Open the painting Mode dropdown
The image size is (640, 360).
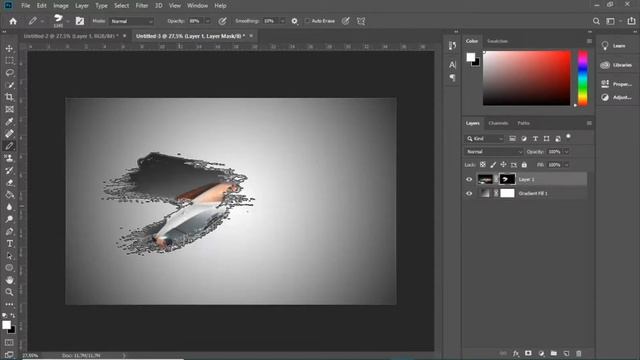(x=132, y=21)
